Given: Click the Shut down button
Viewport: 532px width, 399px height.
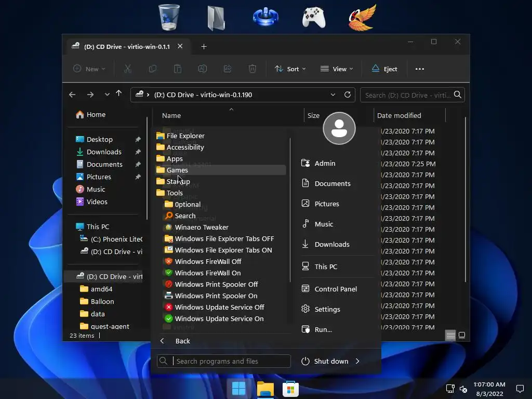Looking at the screenshot, I should tap(325, 362).
